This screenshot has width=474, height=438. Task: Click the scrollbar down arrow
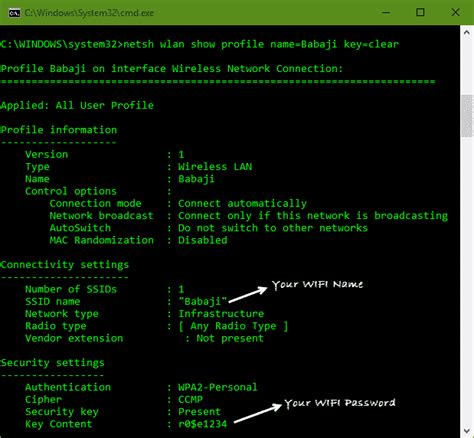point(467,431)
